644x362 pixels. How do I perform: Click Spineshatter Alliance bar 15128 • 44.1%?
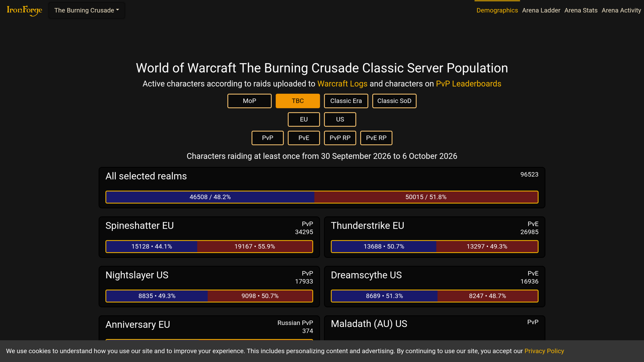point(152,246)
